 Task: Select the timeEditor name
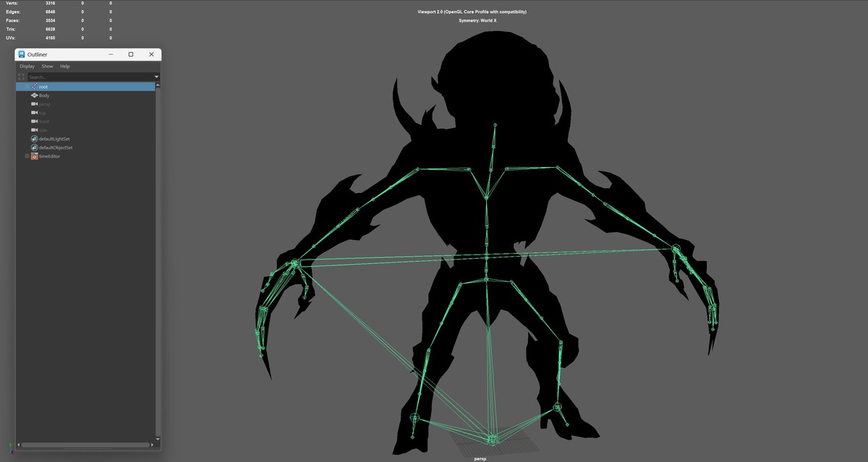coord(49,156)
